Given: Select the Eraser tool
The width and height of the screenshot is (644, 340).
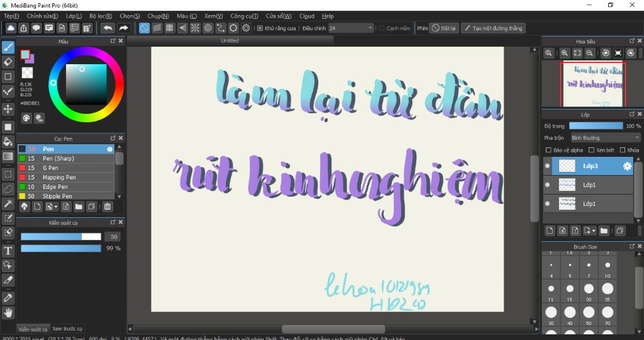Looking at the screenshot, I should click(8, 62).
